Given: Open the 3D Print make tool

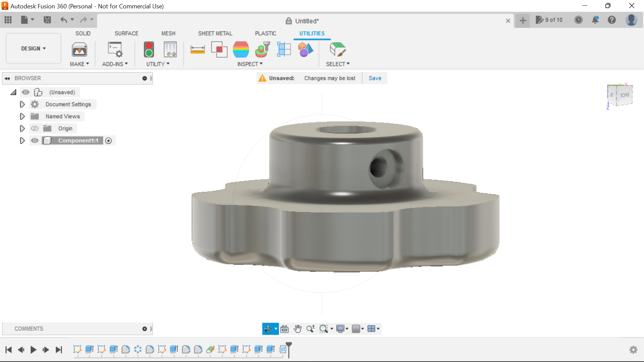Looking at the screenshot, I should pos(79,50).
